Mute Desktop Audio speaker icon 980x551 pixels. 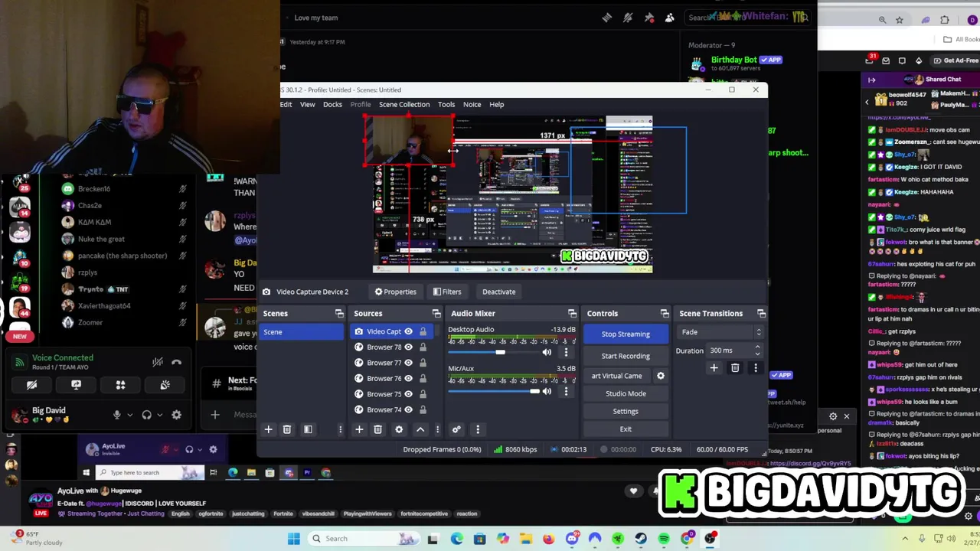tap(547, 352)
